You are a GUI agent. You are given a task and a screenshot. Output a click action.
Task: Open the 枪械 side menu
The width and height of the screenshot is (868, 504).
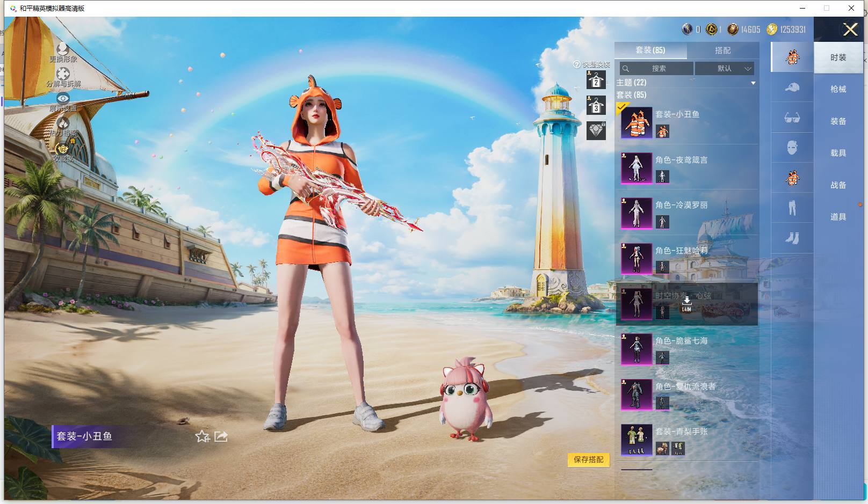click(x=838, y=89)
